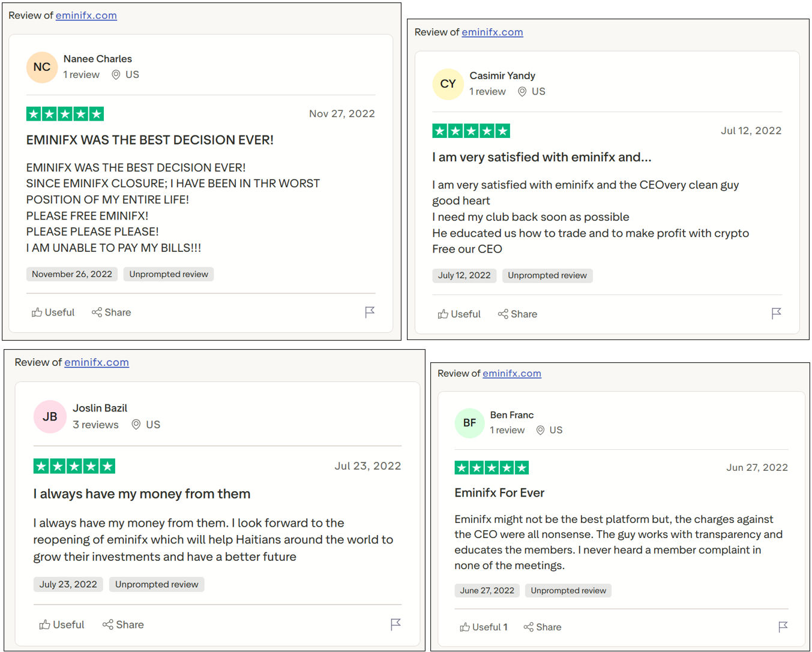Flag Ben Franc's review
This screenshot has height=652, width=812.
pyautogui.click(x=783, y=627)
